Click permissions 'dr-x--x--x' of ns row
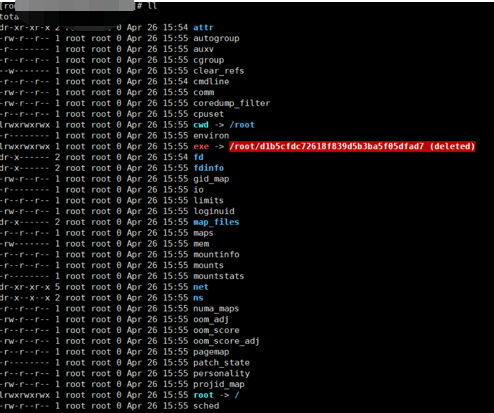 25,298
